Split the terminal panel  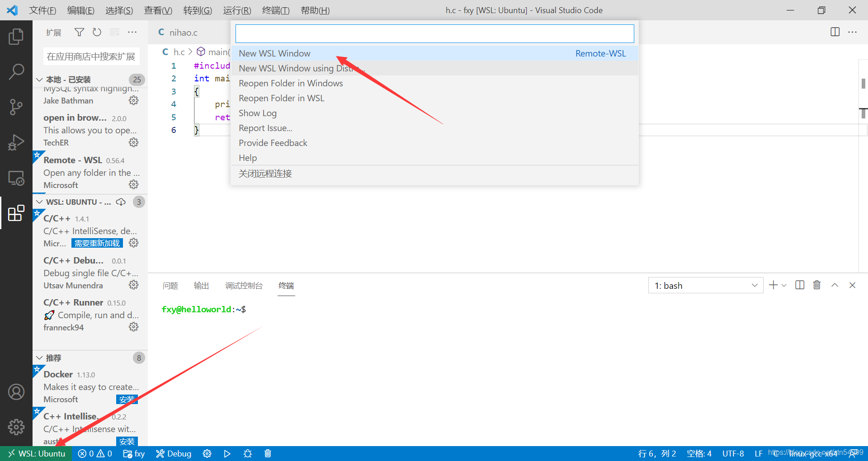tap(800, 285)
